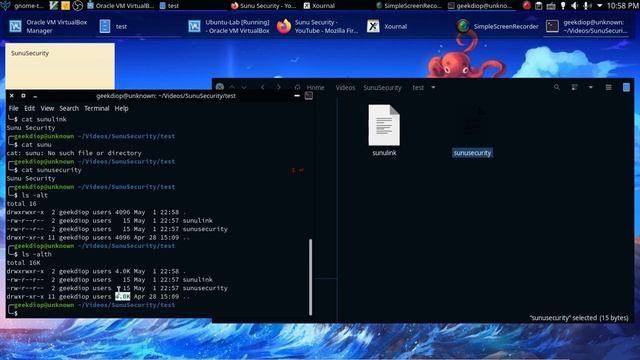Select the sunusecurity file icon

click(x=472, y=126)
